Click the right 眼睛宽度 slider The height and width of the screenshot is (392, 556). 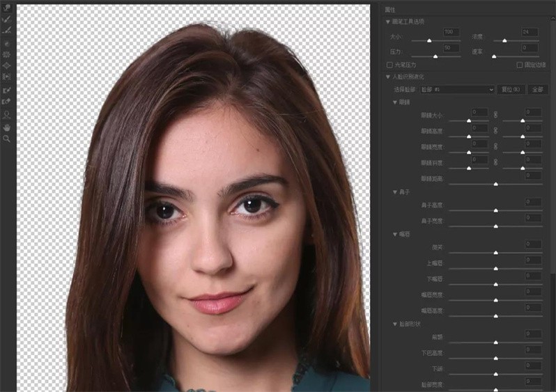click(x=523, y=152)
